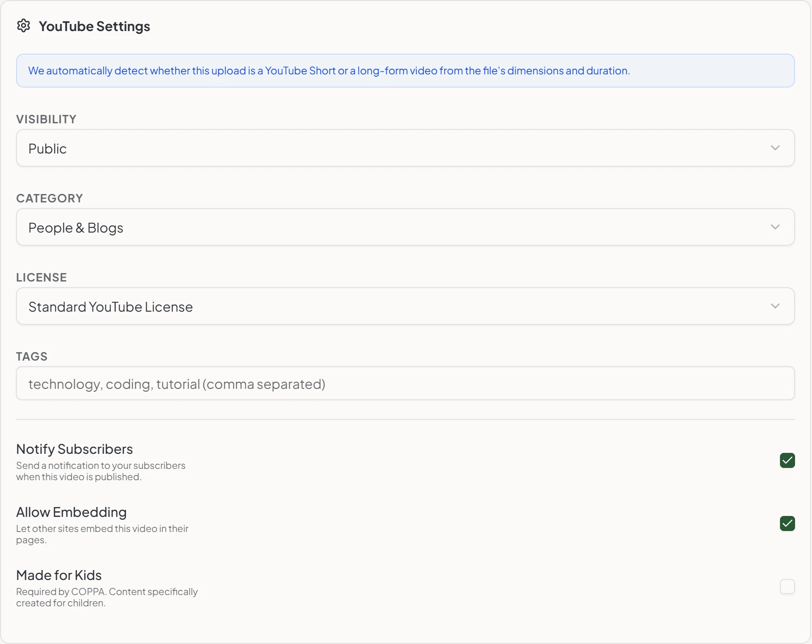812x644 pixels.
Task: Uncheck the Notify Subscribers checkbox
Action: 787,460
